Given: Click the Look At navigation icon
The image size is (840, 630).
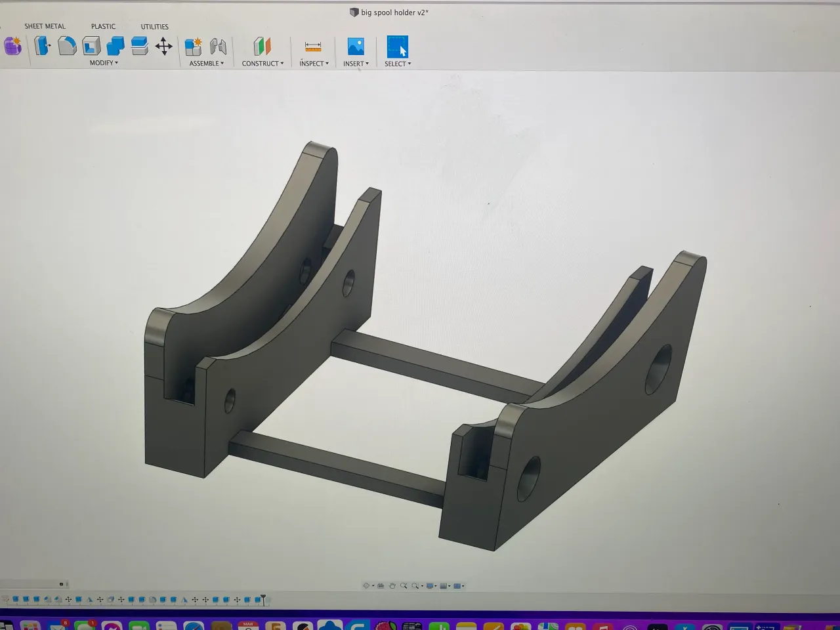Looking at the screenshot, I should click(381, 585).
